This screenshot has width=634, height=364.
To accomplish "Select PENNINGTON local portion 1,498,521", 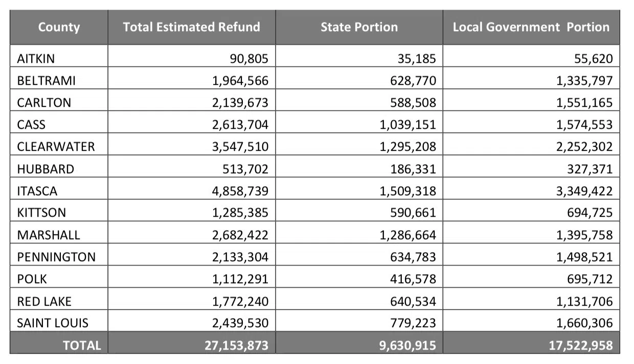I will click(584, 257).
